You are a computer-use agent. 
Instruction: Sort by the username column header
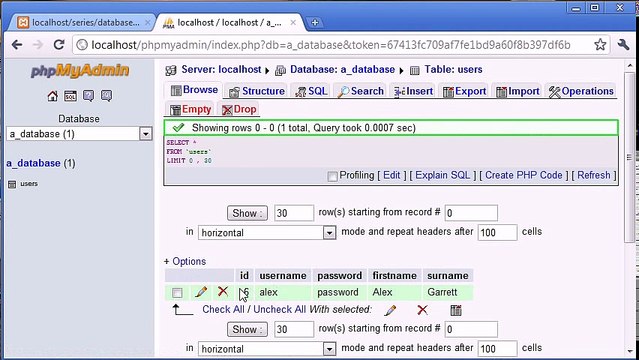coord(283,276)
